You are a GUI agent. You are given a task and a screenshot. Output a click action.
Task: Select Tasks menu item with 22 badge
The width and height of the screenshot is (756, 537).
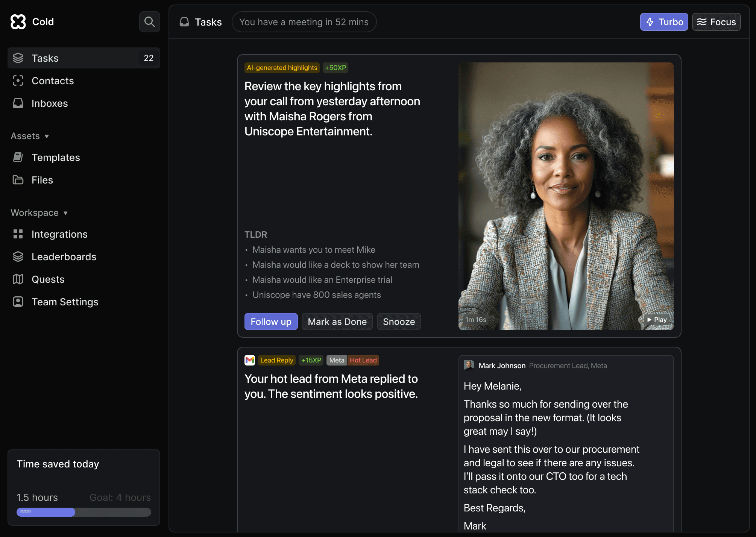(83, 58)
